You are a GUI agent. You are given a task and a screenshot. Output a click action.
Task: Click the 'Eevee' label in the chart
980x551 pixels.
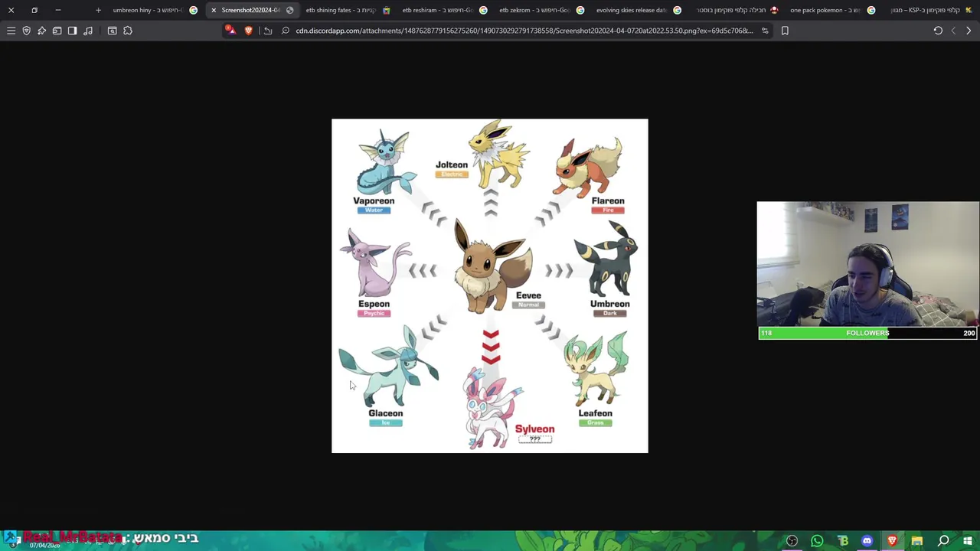pyautogui.click(x=528, y=295)
